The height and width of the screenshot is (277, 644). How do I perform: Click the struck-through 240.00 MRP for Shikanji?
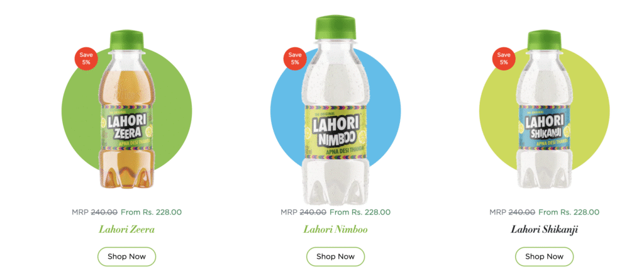point(521,212)
